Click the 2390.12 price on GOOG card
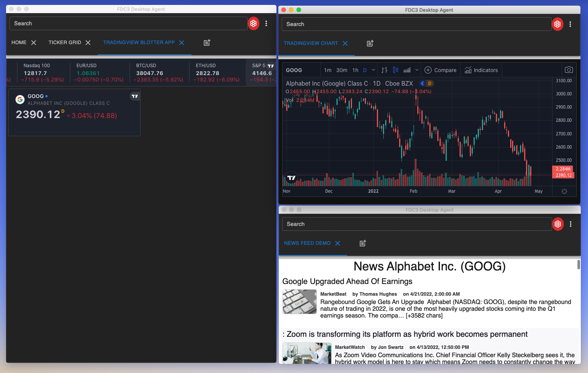The image size is (588, 373). (38, 115)
